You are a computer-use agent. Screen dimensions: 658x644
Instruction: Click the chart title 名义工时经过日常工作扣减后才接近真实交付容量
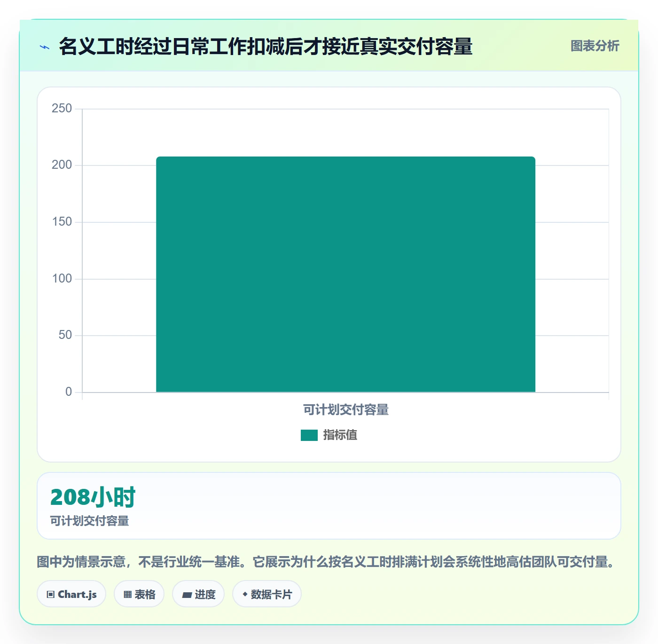[266, 47]
